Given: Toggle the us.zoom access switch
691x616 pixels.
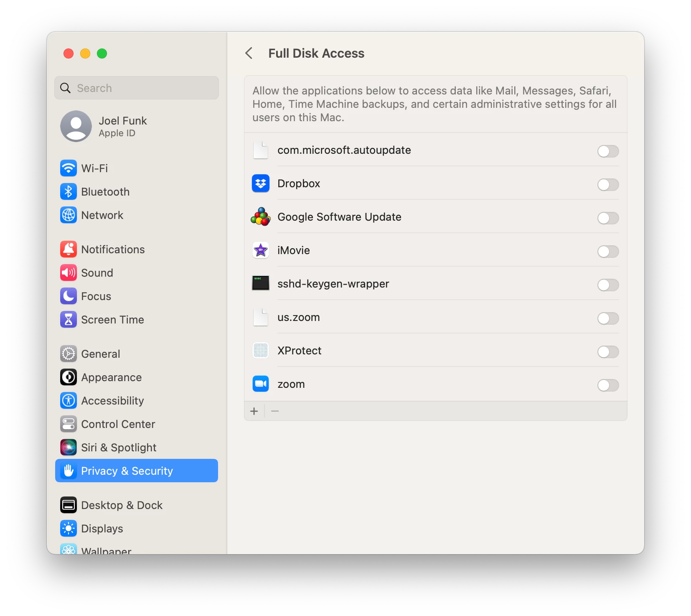Looking at the screenshot, I should (x=608, y=318).
